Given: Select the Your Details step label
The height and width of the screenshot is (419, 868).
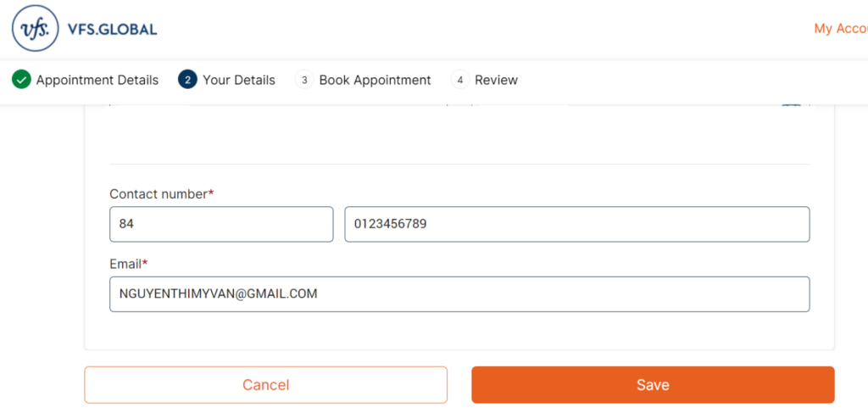Looking at the screenshot, I should (238, 80).
